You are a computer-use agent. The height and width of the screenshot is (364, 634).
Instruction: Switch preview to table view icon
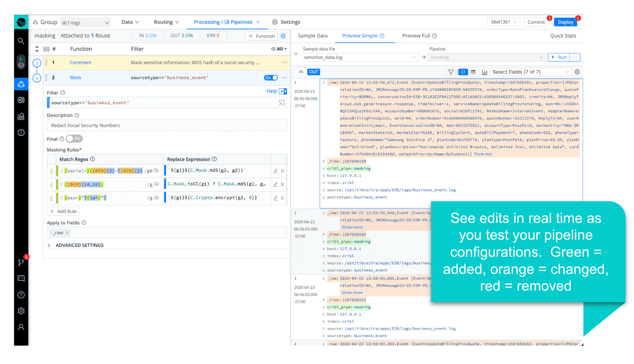473,72
